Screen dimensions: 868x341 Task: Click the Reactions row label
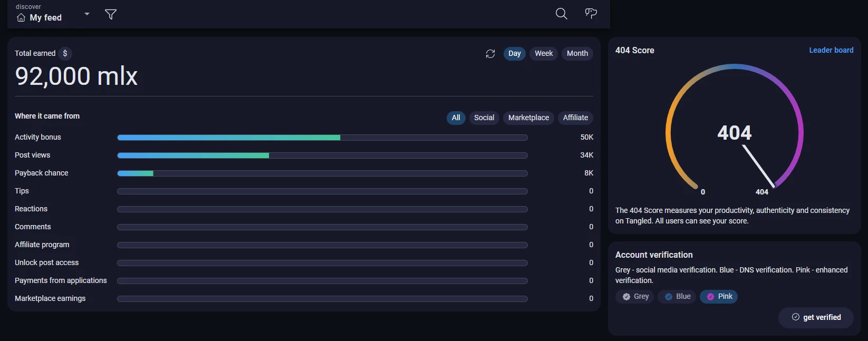(31, 209)
